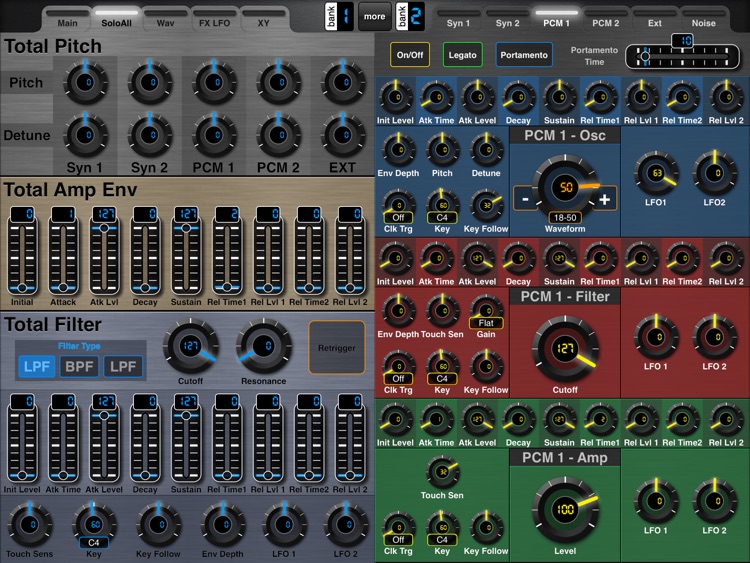Select the Syn 2 tab
The height and width of the screenshot is (563, 750).
tap(507, 19)
